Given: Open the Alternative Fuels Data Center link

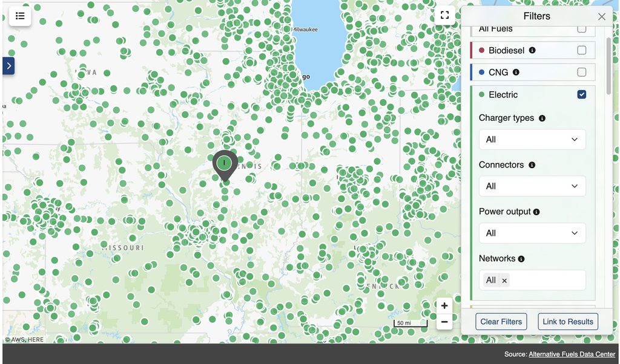Looking at the screenshot, I should (572, 354).
